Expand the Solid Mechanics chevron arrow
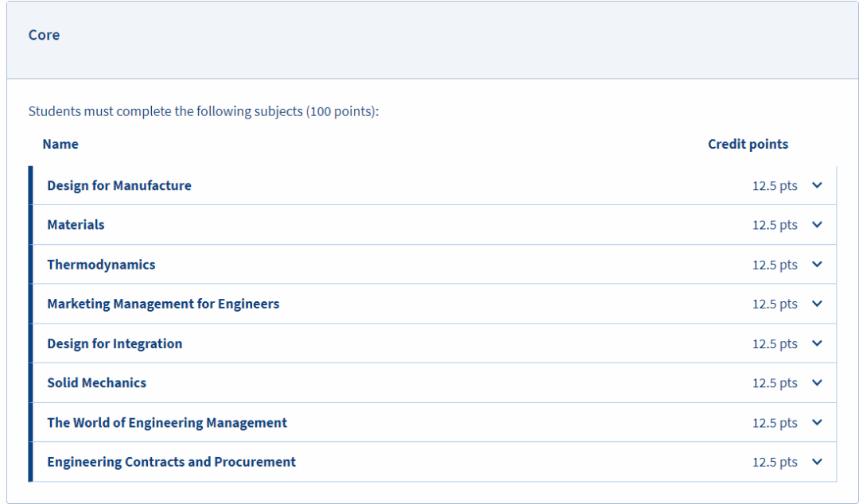This screenshot has height=504, width=859. coord(817,383)
